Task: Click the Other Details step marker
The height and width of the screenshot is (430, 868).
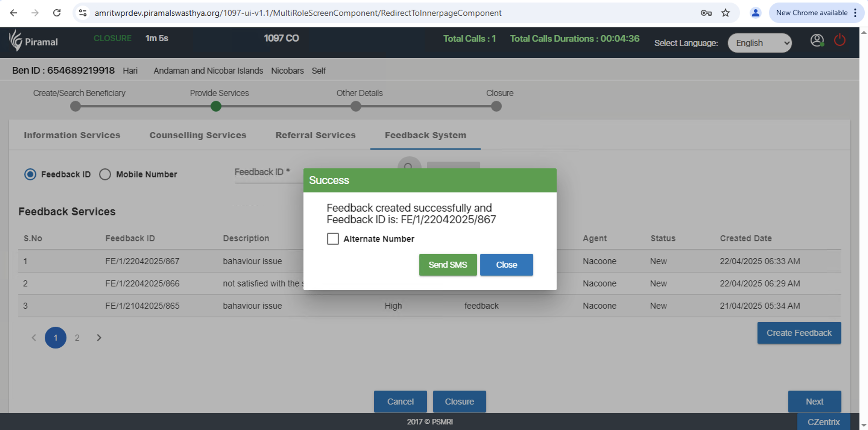Action: [x=356, y=106]
